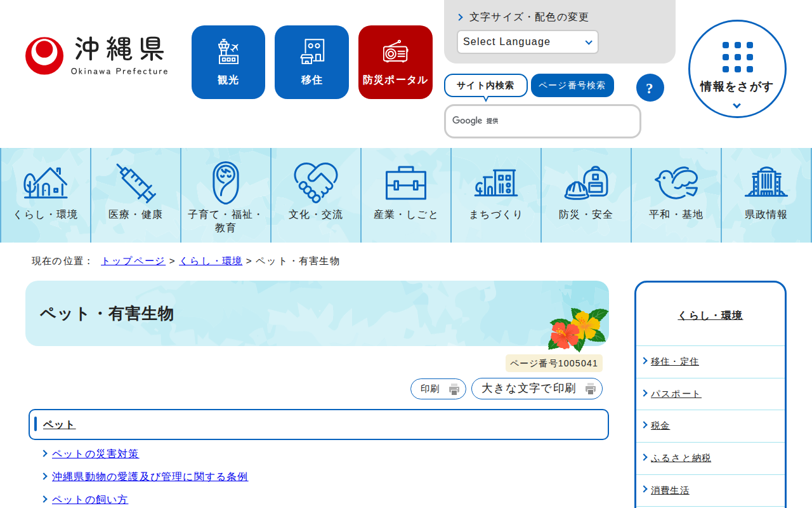The width and height of the screenshot is (812, 508).
Task: Click the ページ番号1005041 label
Action: (554, 363)
